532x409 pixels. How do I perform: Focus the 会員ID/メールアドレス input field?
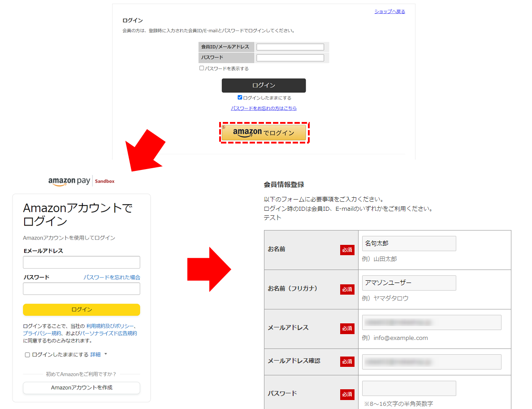pyautogui.click(x=290, y=47)
